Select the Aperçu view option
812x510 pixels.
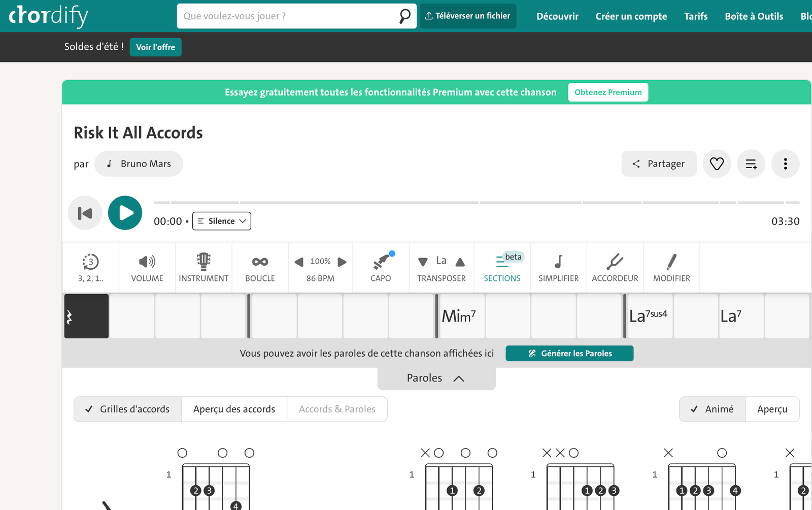coord(772,409)
